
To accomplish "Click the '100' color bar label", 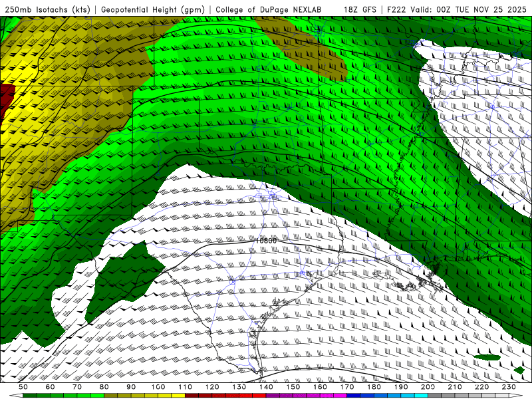I will coord(158,387).
